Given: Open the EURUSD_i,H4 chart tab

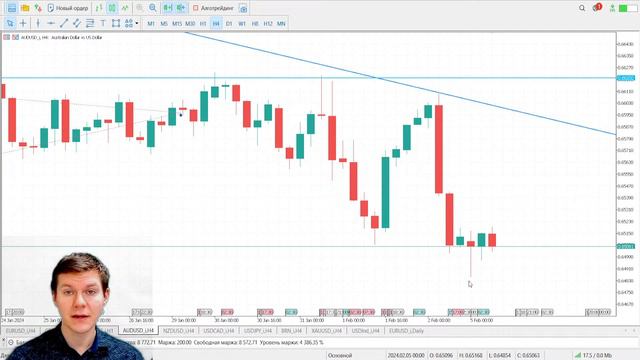Looking at the screenshot, I should (20, 331).
